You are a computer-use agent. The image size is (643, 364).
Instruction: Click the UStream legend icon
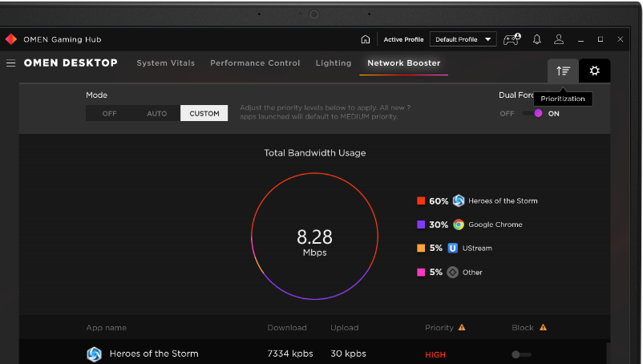pyautogui.click(x=453, y=248)
